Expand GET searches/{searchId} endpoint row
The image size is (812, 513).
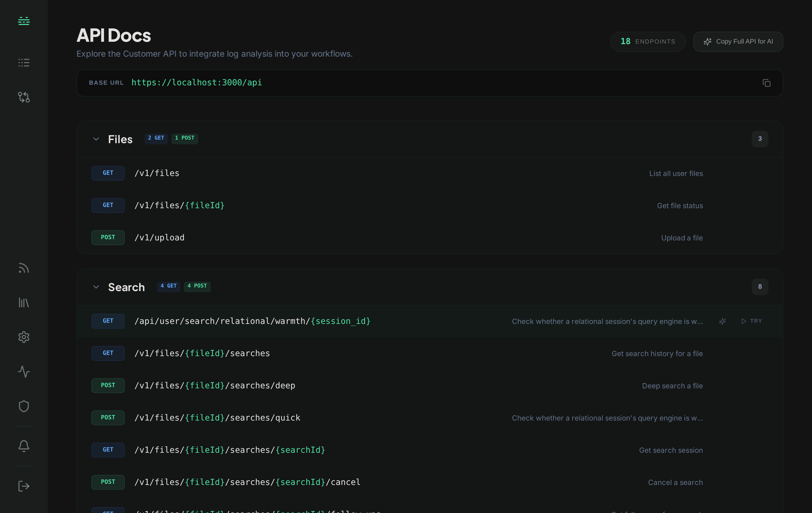tap(430, 450)
